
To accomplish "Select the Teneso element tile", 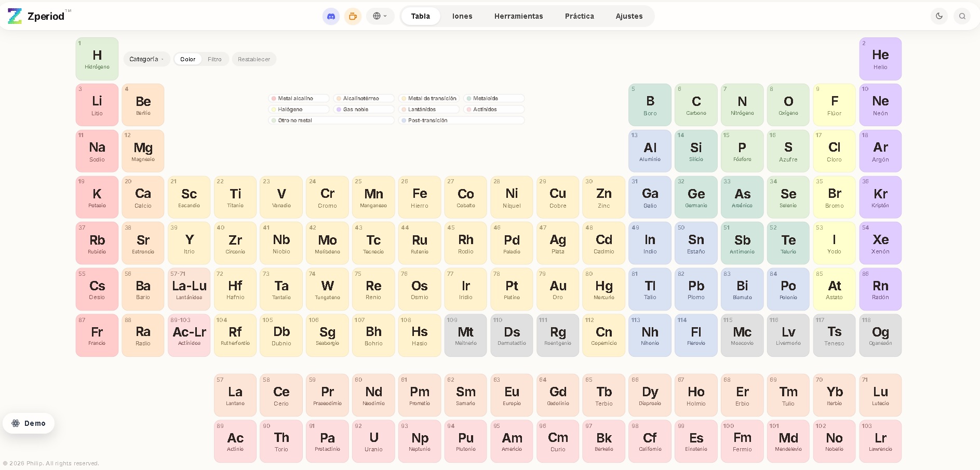I will 834,335.
